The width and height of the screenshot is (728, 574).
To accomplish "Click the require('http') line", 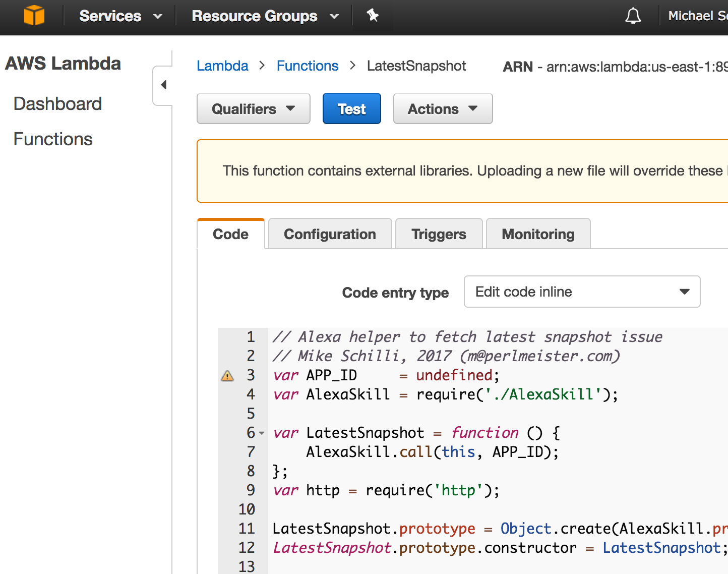I will (386, 490).
